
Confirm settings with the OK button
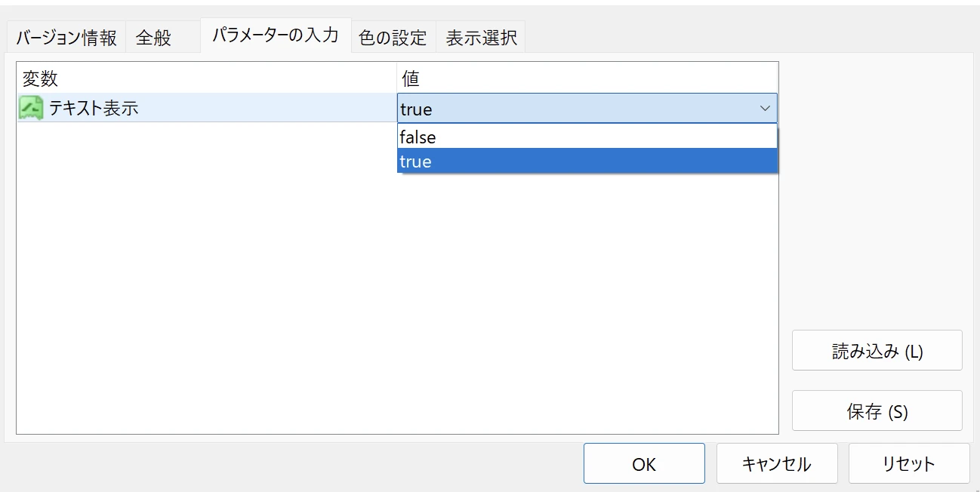click(643, 463)
